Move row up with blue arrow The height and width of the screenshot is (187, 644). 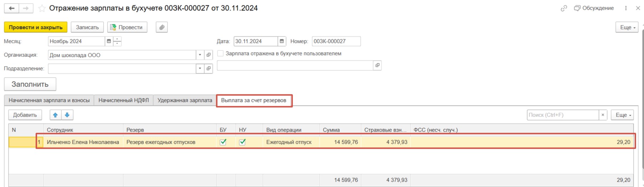point(55,115)
